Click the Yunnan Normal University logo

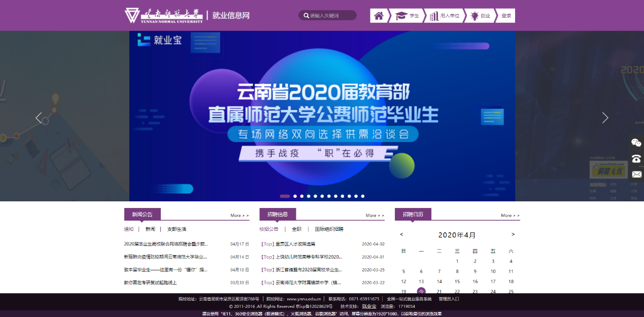pyautogui.click(x=164, y=15)
